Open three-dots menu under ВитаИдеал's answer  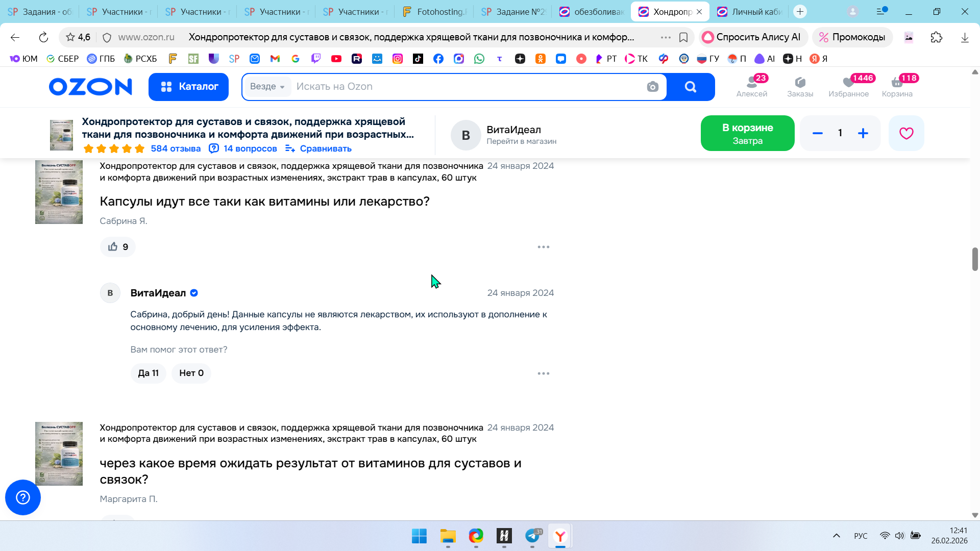point(543,373)
